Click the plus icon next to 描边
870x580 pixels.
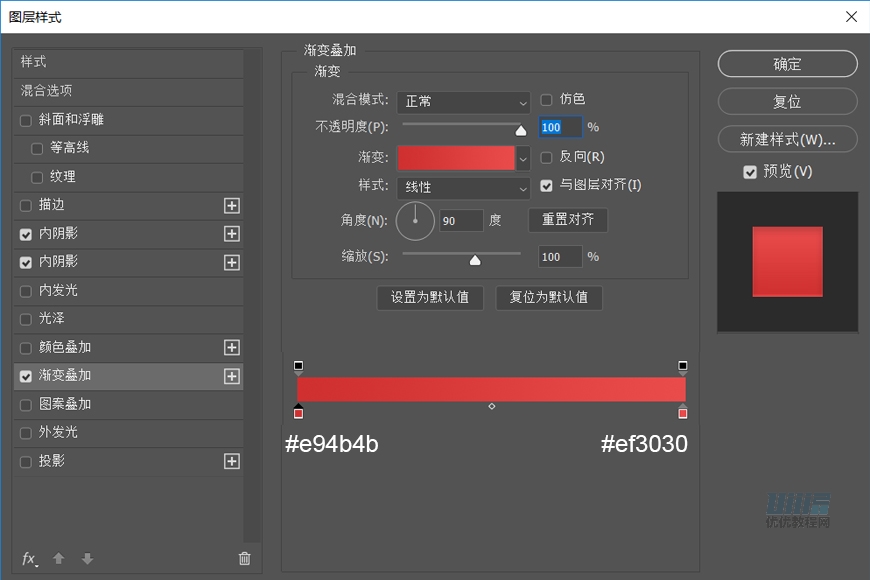tap(232, 205)
